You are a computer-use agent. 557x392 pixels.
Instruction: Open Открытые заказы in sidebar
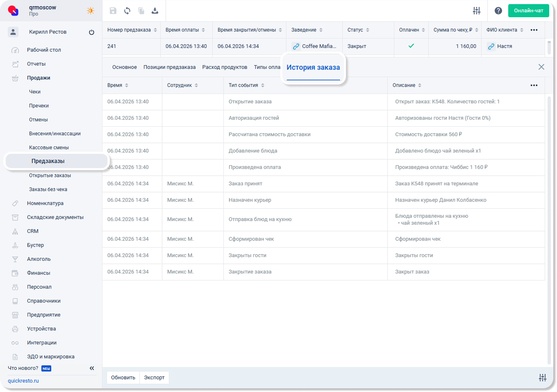point(50,175)
